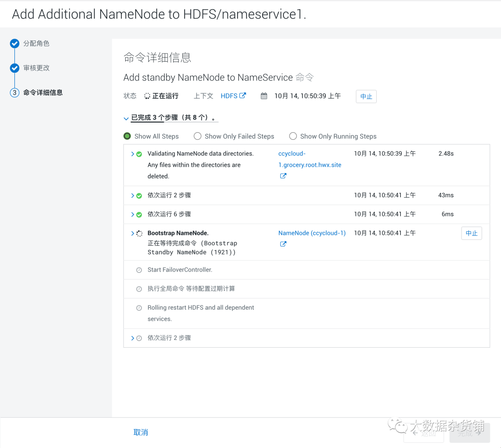
Task: Click the step 3 circle icon
Action: tap(14, 93)
